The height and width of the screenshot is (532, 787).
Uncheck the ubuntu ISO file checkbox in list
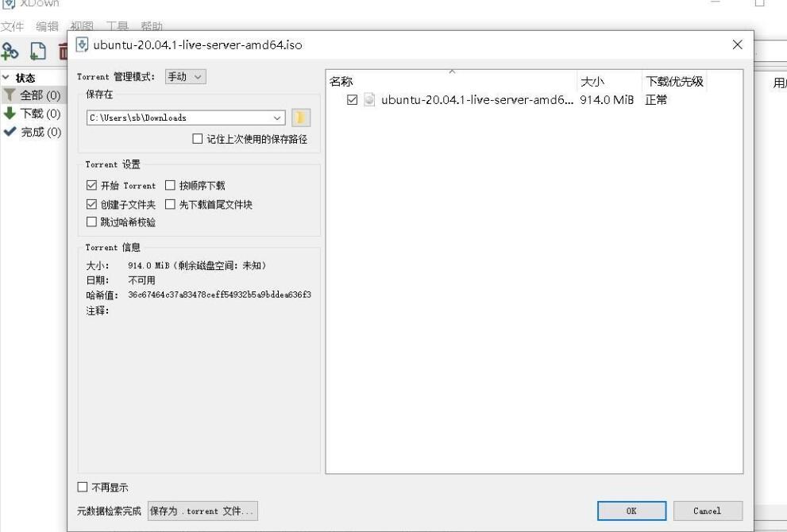(353, 100)
